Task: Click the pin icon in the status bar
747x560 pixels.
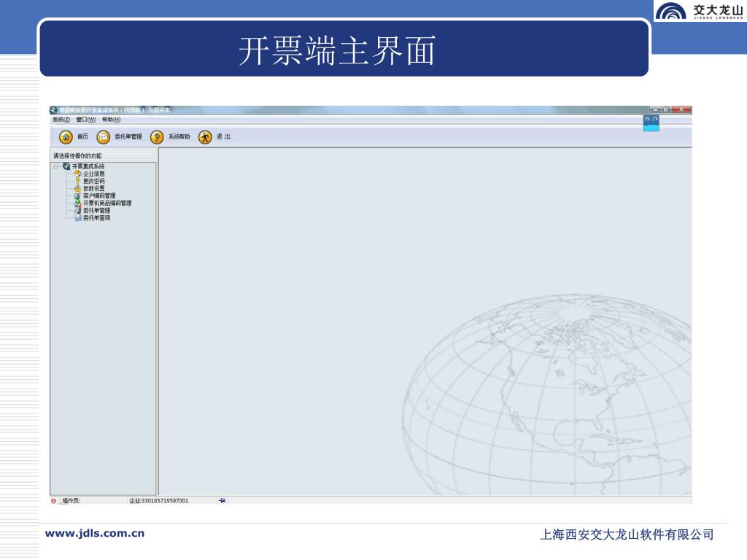Action: (222, 500)
